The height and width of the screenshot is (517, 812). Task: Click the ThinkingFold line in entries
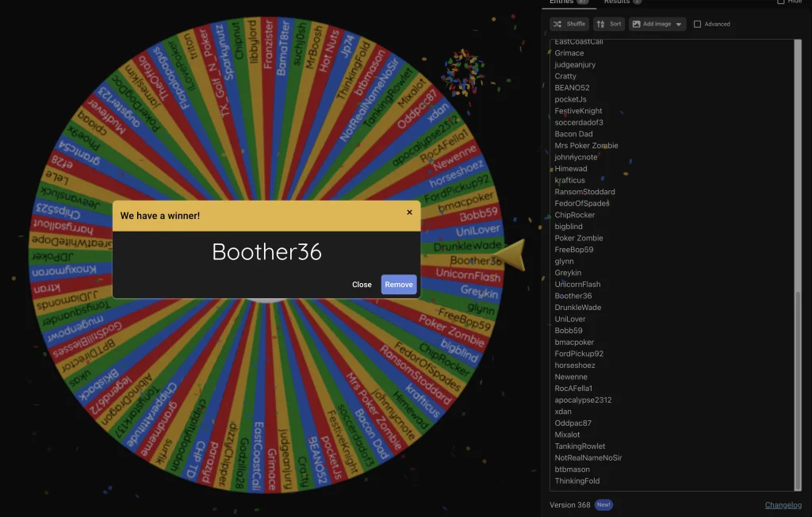[x=576, y=481]
